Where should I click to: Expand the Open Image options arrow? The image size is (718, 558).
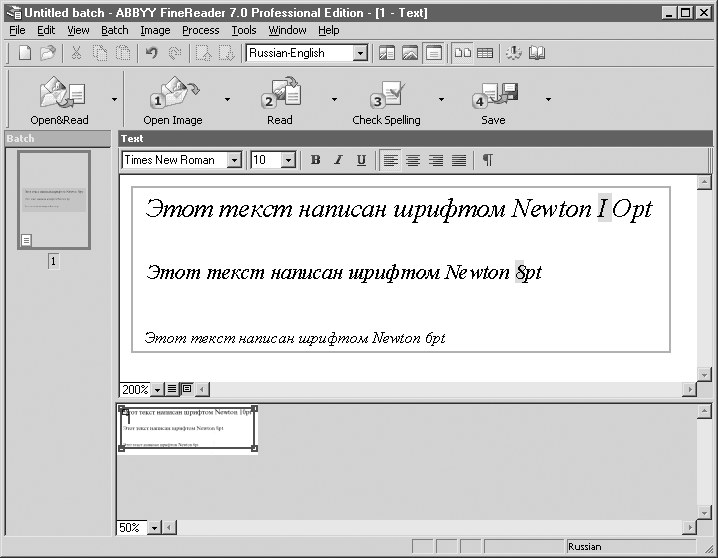tap(227, 99)
